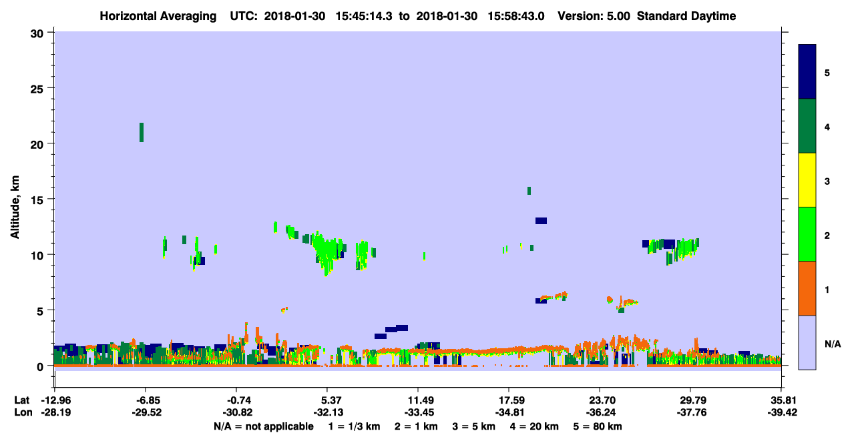Click the bright green colorbar segment labeled 2
The height and width of the screenshot is (445, 868).
pos(807,234)
